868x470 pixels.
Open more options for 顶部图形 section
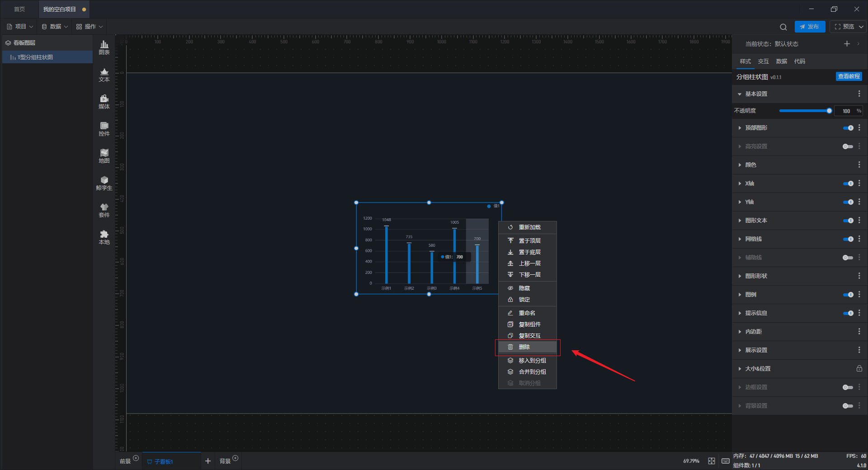pos(859,128)
